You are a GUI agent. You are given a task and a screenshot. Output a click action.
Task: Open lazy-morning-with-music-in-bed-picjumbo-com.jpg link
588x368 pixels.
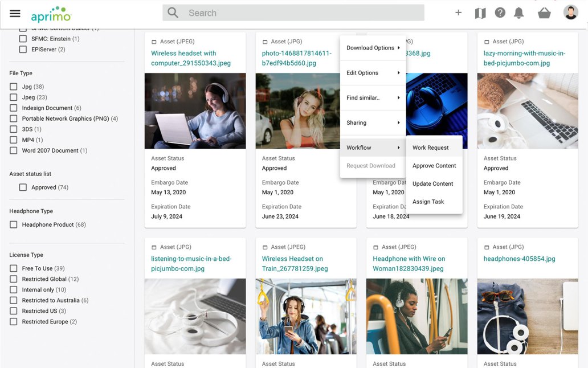click(x=524, y=58)
